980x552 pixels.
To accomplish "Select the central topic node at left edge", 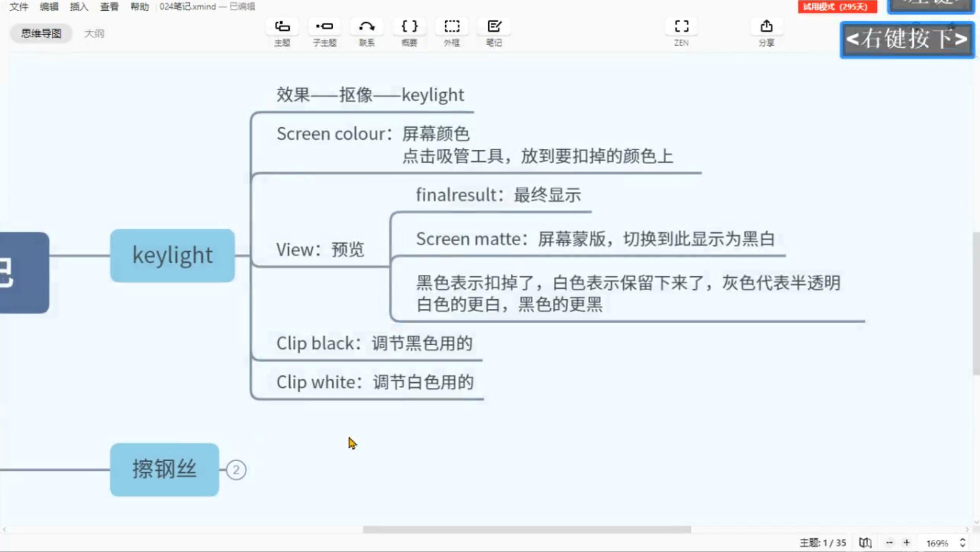I will tap(24, 272).
